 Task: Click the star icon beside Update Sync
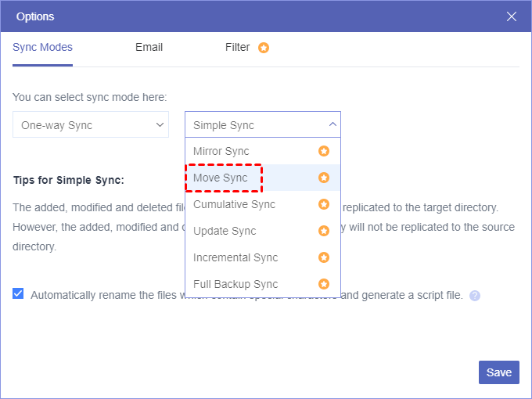pos(324,231)
